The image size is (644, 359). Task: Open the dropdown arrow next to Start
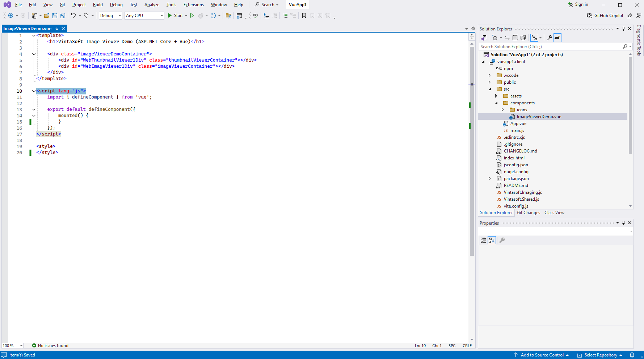point(186,16)
